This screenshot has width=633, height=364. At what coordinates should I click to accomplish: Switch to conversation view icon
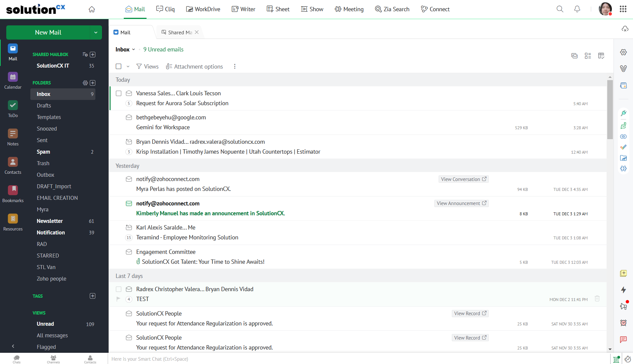click(575, 56)
